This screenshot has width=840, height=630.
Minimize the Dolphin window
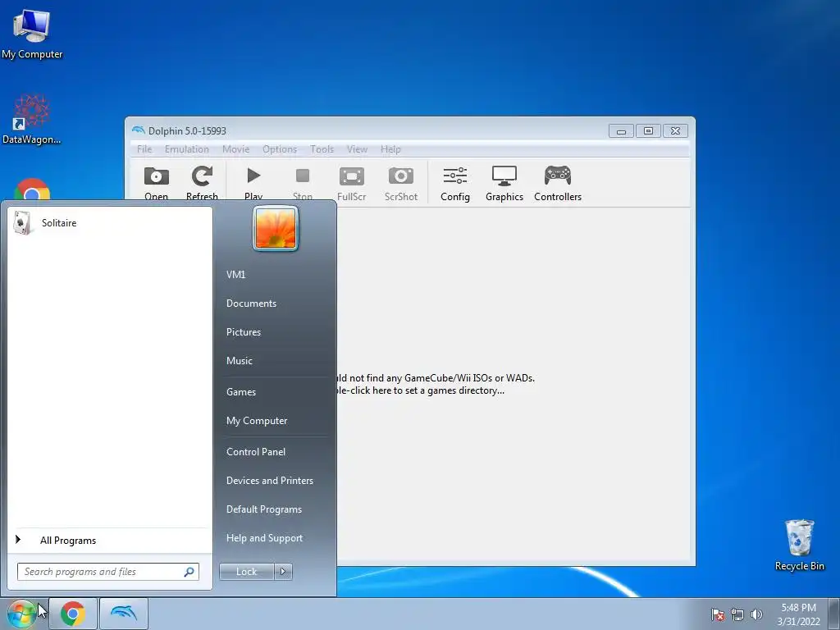[x=622, y=130]
